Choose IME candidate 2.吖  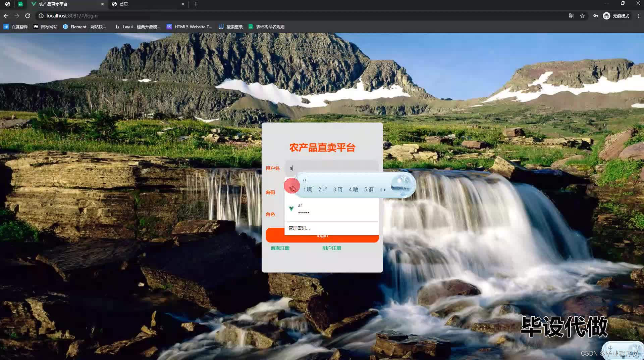pyautogui.click(x=323, y=190)
